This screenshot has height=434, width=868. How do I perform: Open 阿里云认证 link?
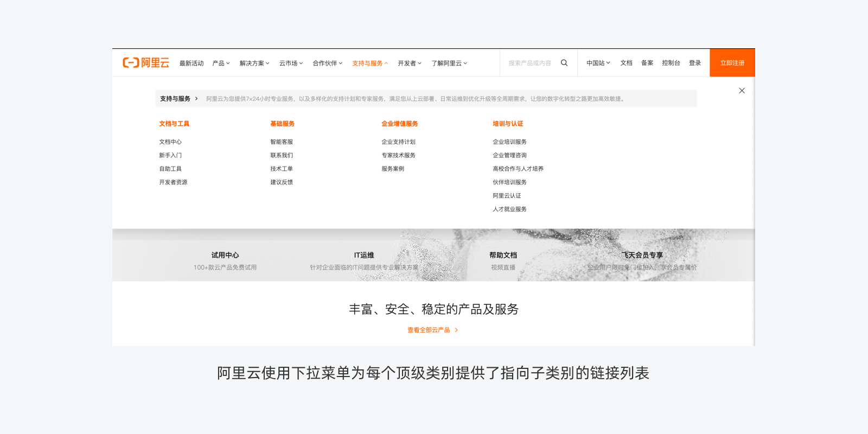tap(507, 196)
